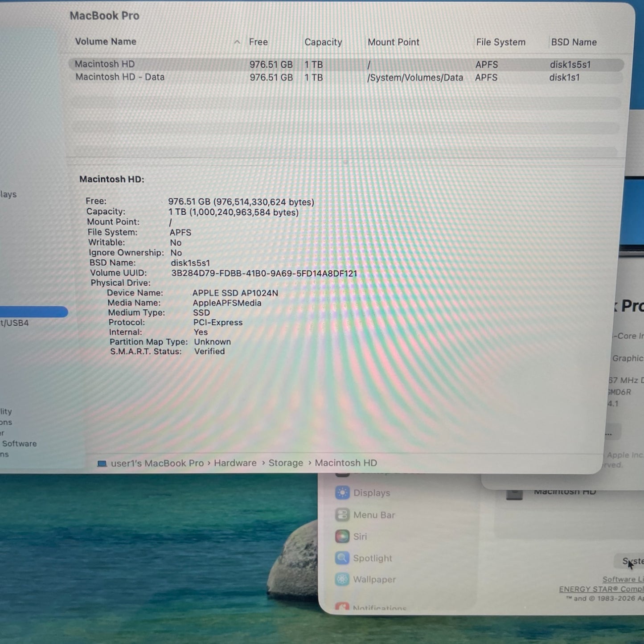Click the S.M.A.R.T. Status value Verified

tap(209, 351)
